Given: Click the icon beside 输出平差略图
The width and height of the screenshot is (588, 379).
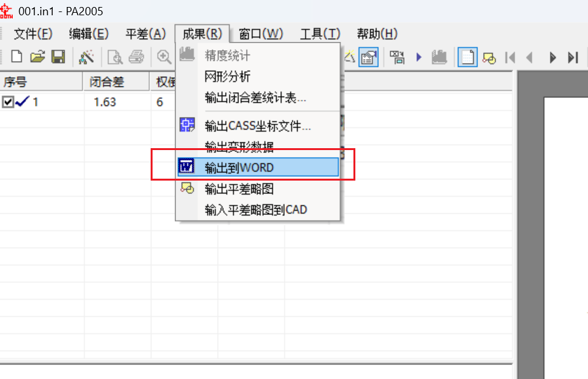Looking at the screenshot, I should (187, 188).
